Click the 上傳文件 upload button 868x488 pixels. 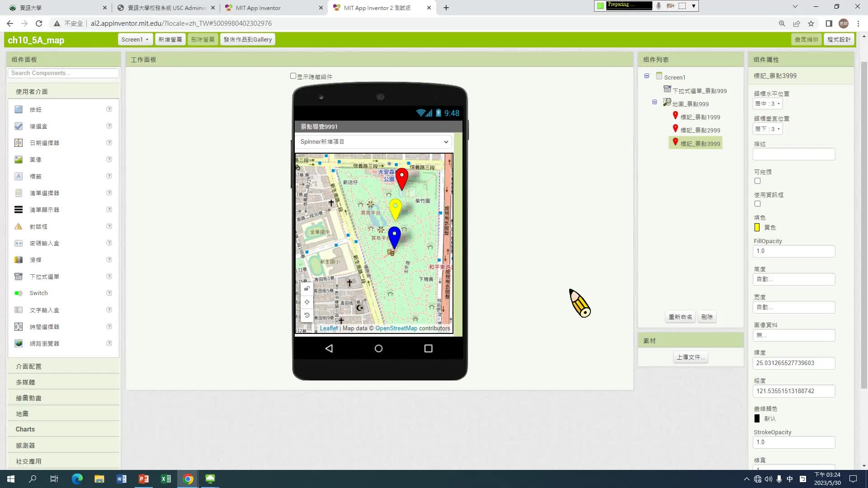(x=690, y=357)
